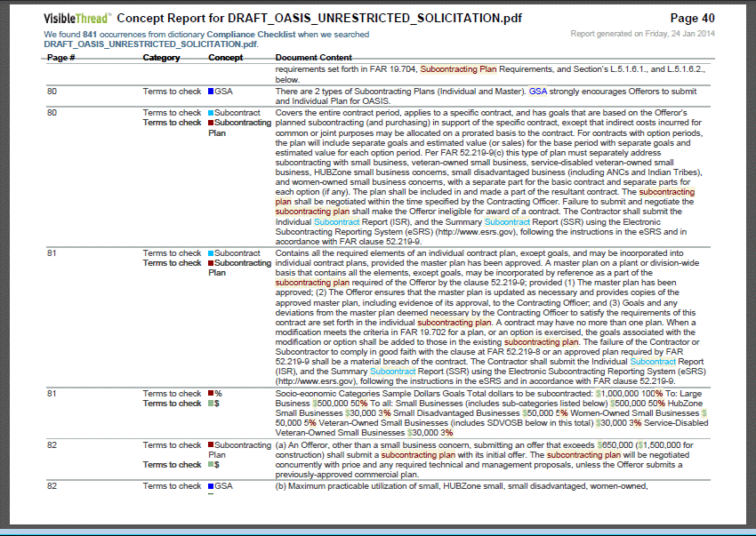This screenshot has height=536, width=756.
Task: Click the page number '80' in the GSA row
Action: click(x=52, y=91)
